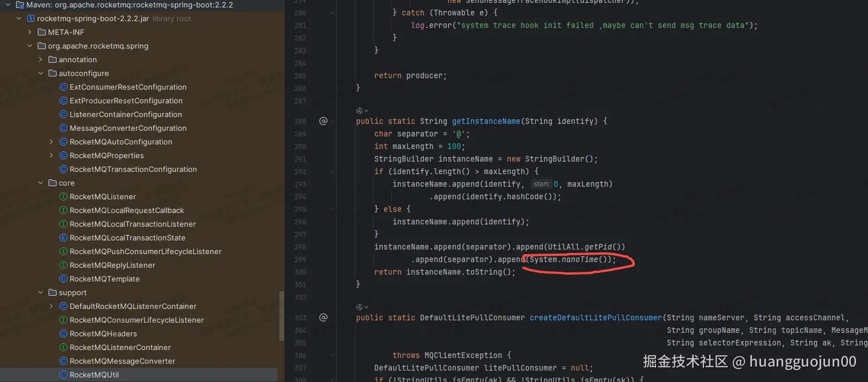Click line number 299 in gutter
Viewport: 868px width, 382px height.
click(301, 259)
